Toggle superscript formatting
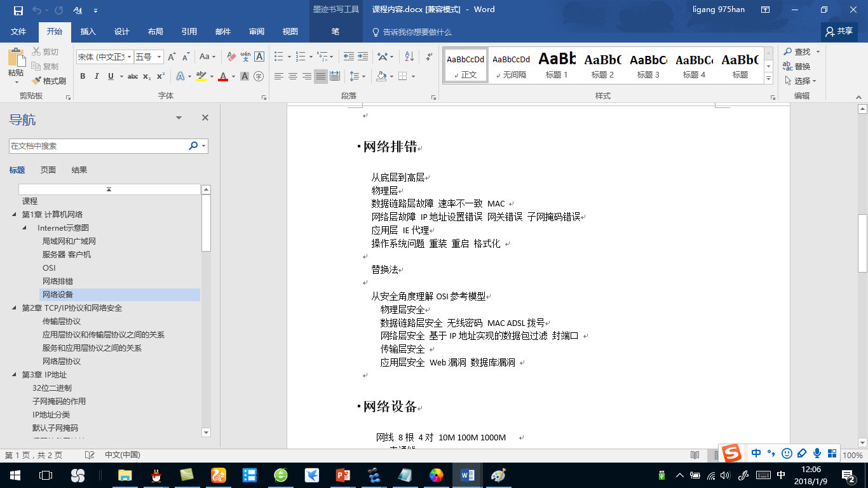Image resolution: width=868 pixels, height=488 pixels. click(161, 76)
